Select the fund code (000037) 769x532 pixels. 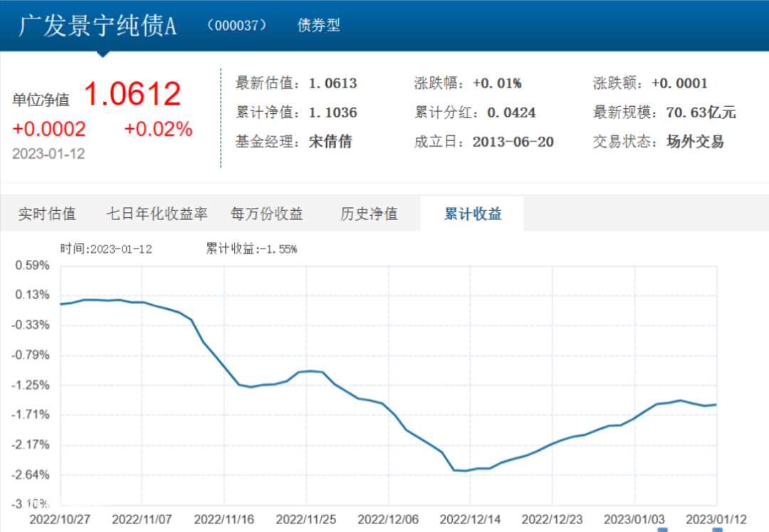237,25
